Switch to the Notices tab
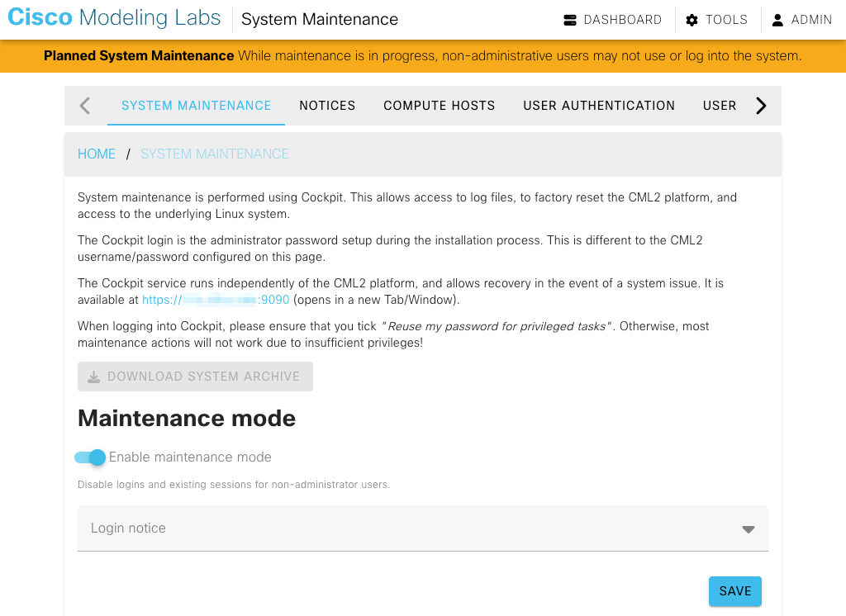The height and width of the screenshot is (616, 846). [x=327, y=106]
